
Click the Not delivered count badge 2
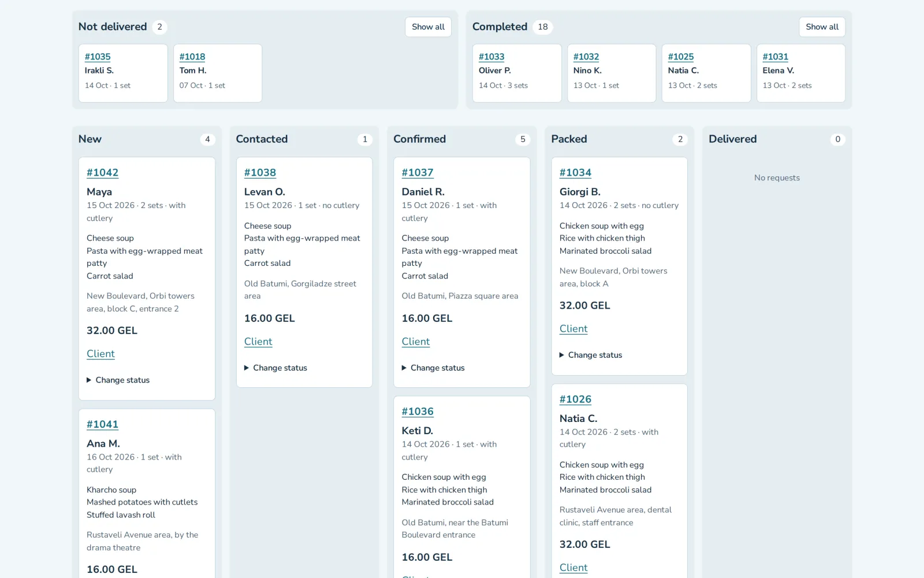pos(159,27)
